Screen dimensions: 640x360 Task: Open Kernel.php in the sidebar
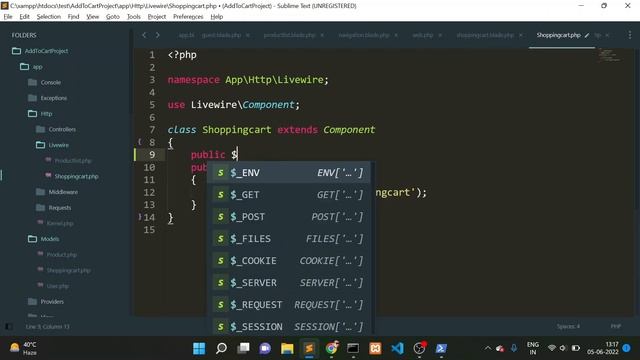click(60, 223)
